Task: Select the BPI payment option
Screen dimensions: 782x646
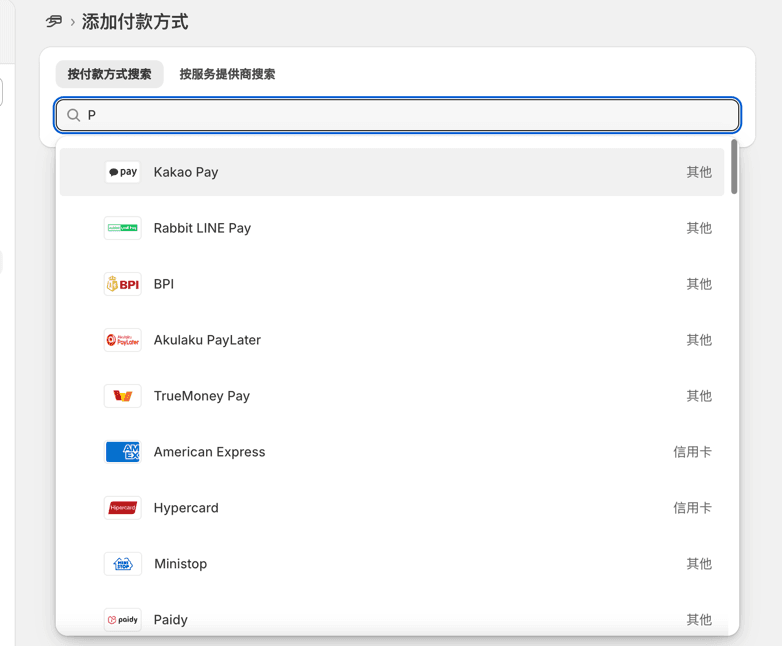Action: point(391,284)
